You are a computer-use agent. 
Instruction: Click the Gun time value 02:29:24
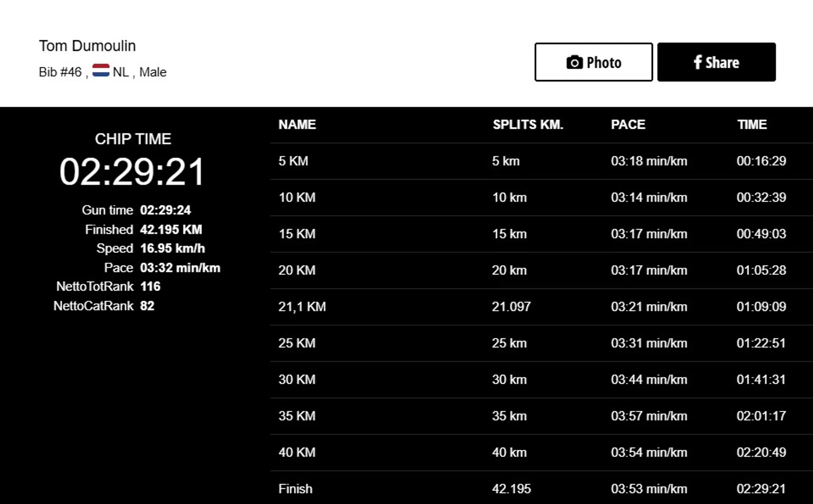(165, 210)
